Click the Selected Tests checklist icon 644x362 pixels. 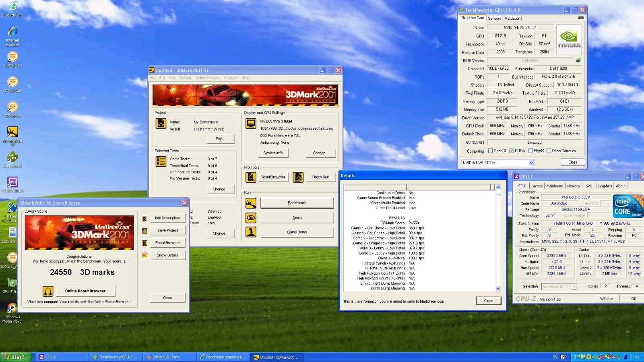161,161
